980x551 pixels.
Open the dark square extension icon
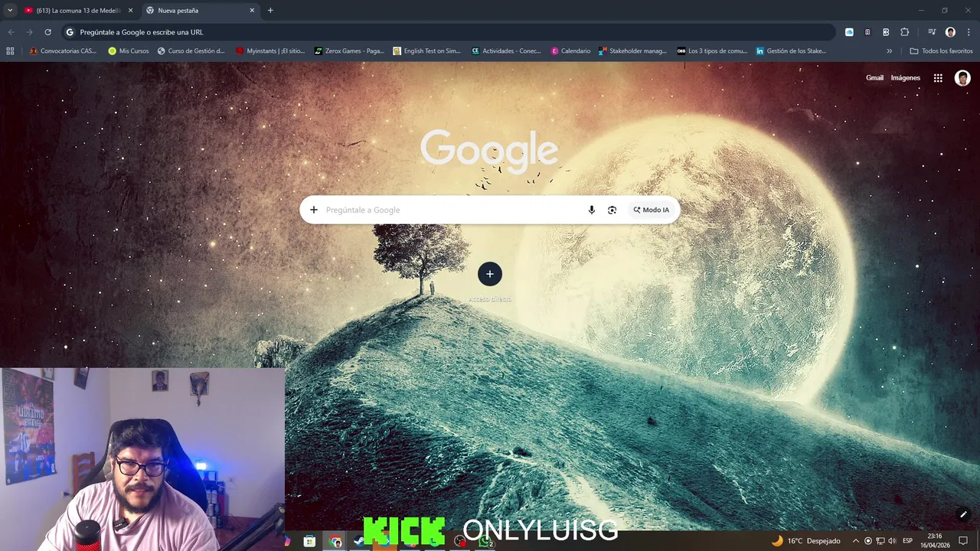[x=867, y=32]
